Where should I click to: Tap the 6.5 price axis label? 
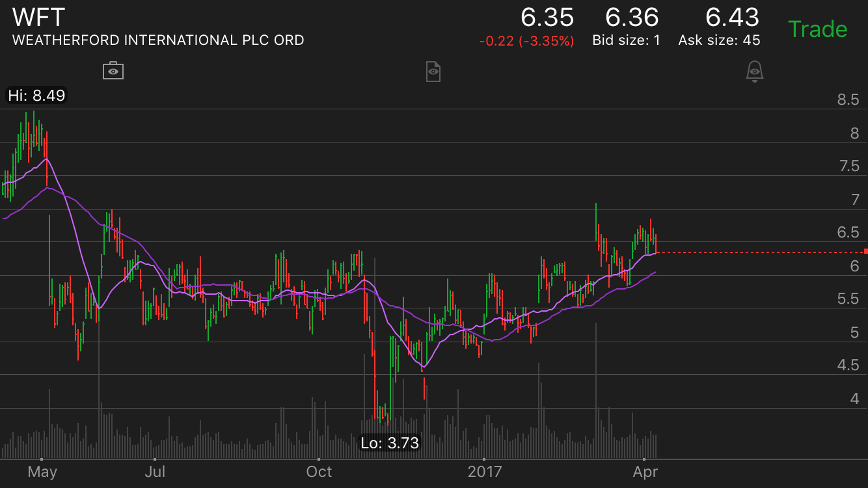(848, 233)
